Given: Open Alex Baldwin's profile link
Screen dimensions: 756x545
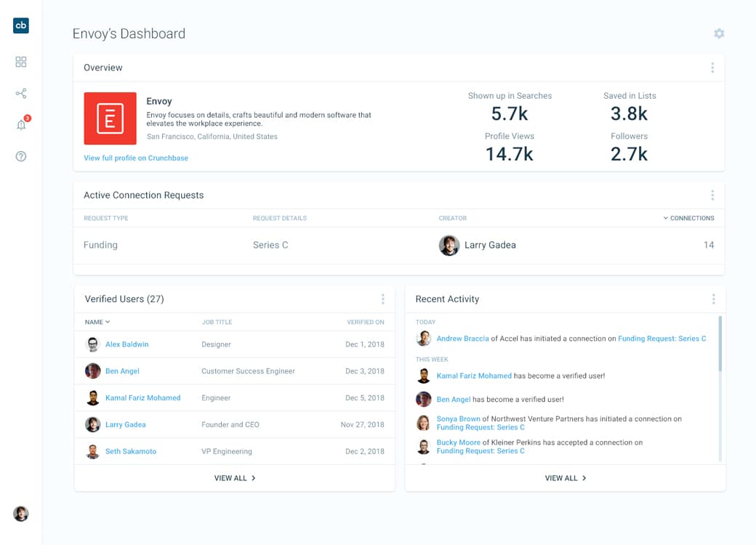Looking at the screenshot, I should [126, 344].
